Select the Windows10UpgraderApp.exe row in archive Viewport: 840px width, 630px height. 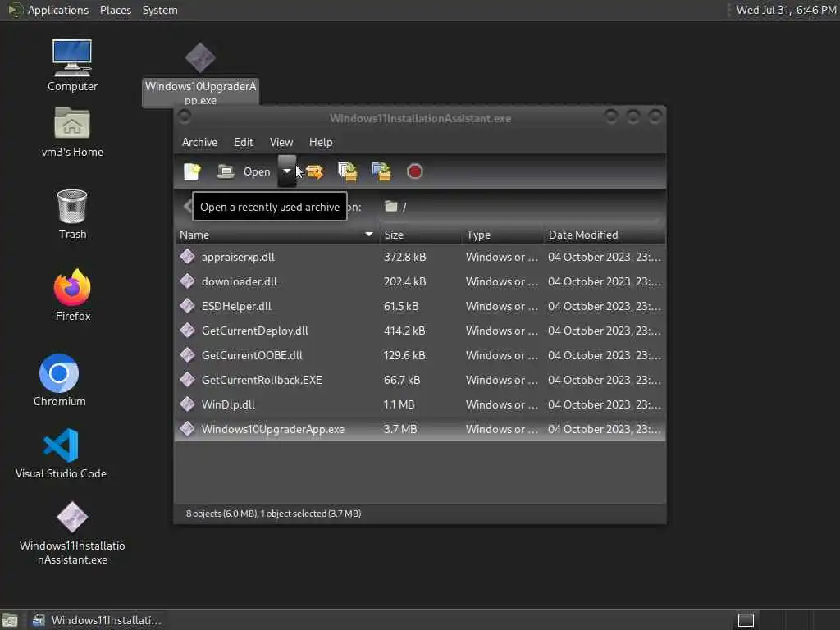coord(420,430)
